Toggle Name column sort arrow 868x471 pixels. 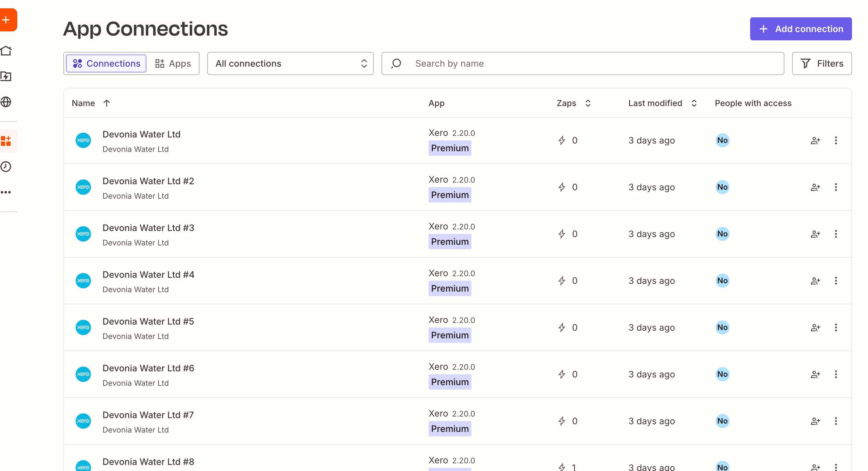pos(106,103)
